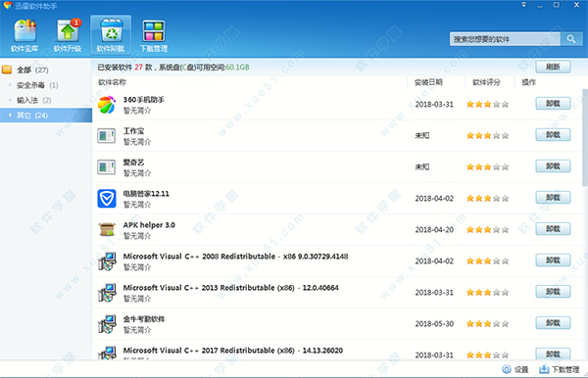Click the vertical scrollbar thumb

[585, 137]
